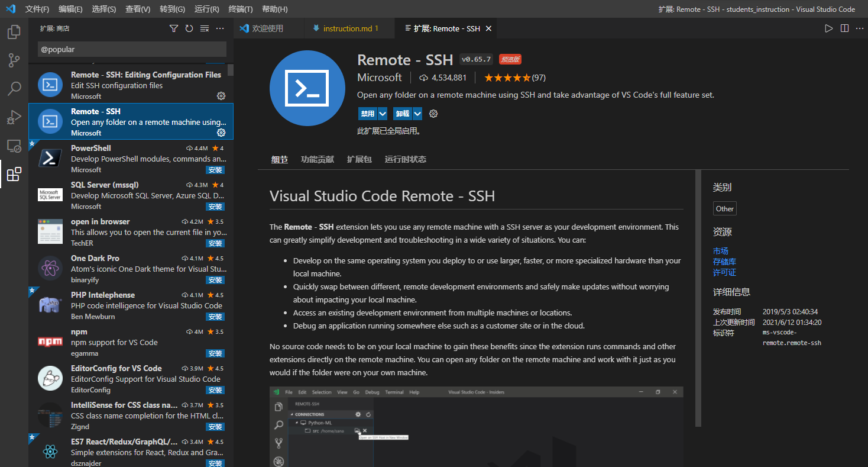Open the editor more actions ellipsis menu
The image size is (868, 467).
859,28
